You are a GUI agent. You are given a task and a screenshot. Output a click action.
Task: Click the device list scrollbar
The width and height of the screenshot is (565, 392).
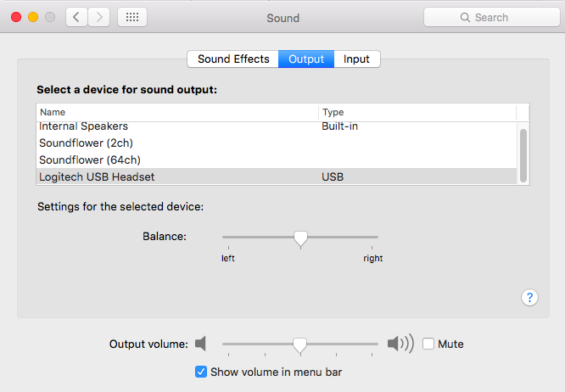(523, 155)
